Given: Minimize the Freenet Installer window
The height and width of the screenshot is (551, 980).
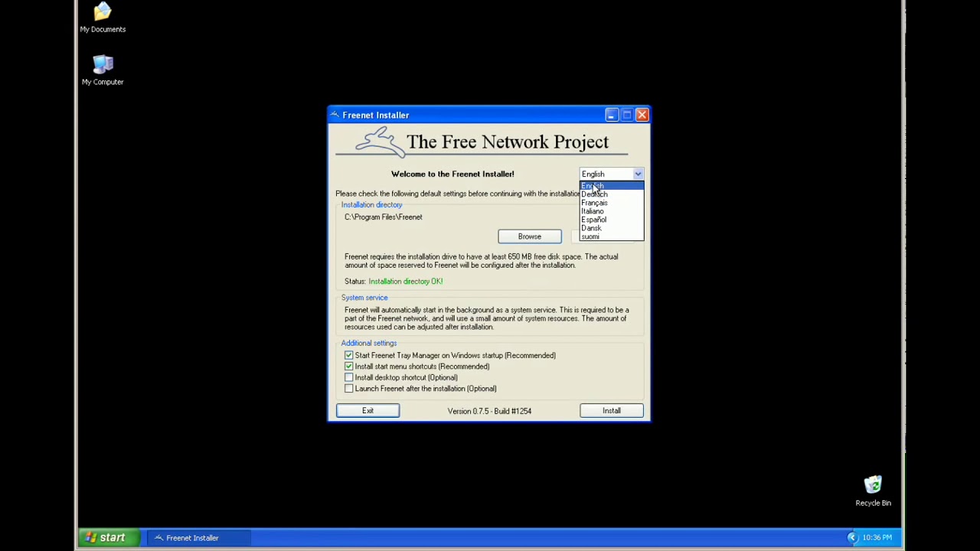Looking at the screenshot, I should 611,115.
